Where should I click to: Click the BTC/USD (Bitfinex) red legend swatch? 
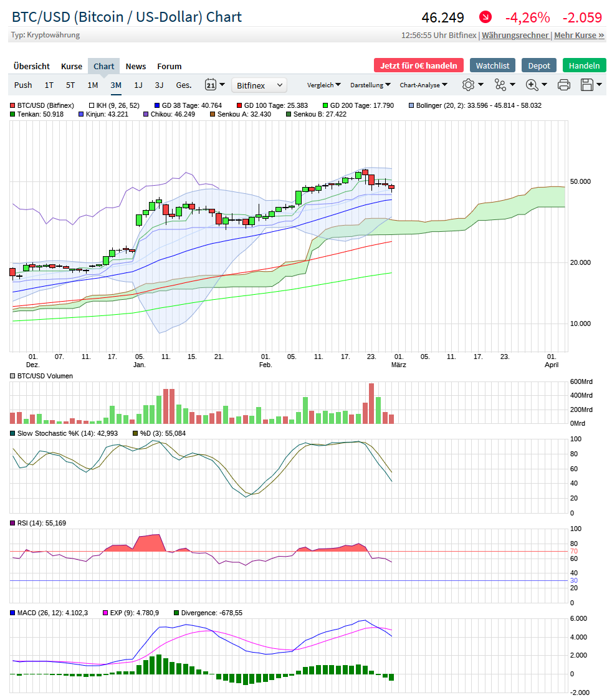12,106
